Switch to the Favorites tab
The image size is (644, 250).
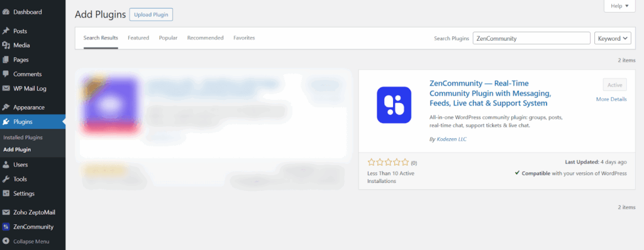point(244,38)
